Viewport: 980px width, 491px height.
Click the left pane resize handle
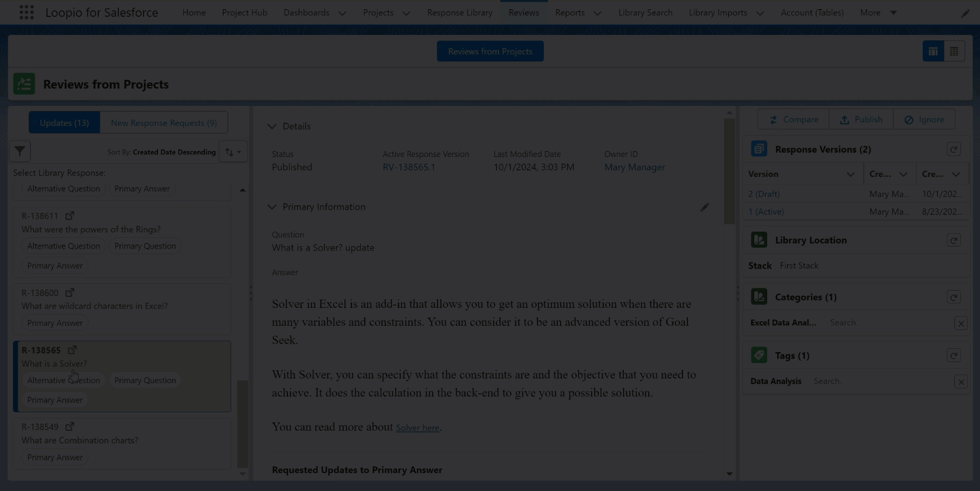tap(251, 294)
